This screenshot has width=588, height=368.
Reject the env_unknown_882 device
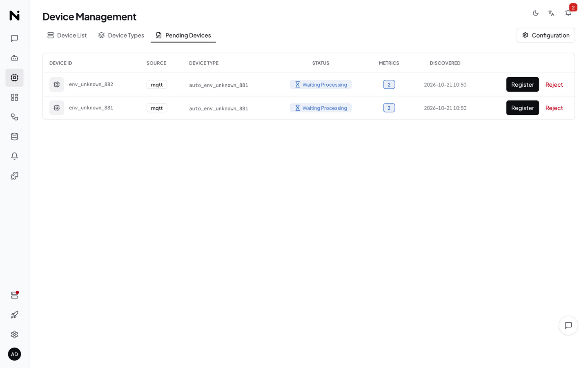click(554, 85)
